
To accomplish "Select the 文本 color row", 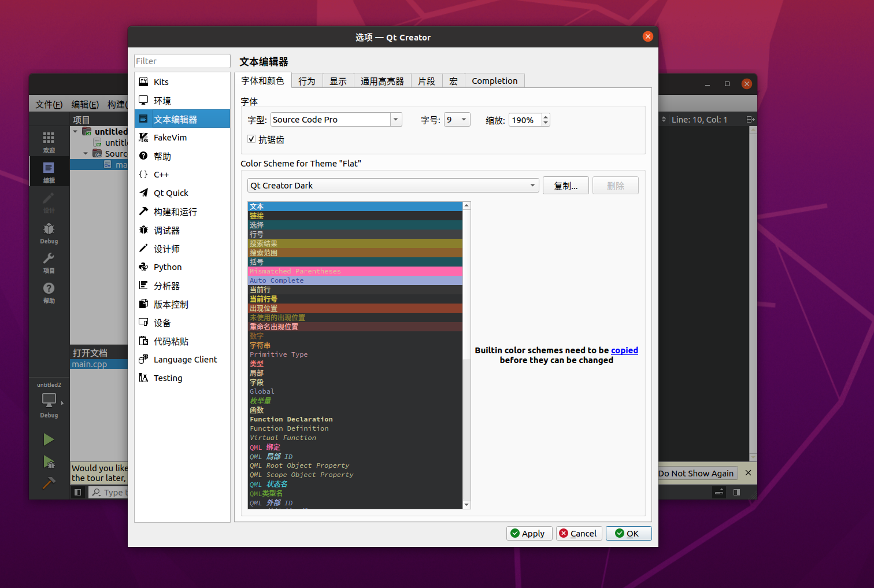I will pos(355,206).
